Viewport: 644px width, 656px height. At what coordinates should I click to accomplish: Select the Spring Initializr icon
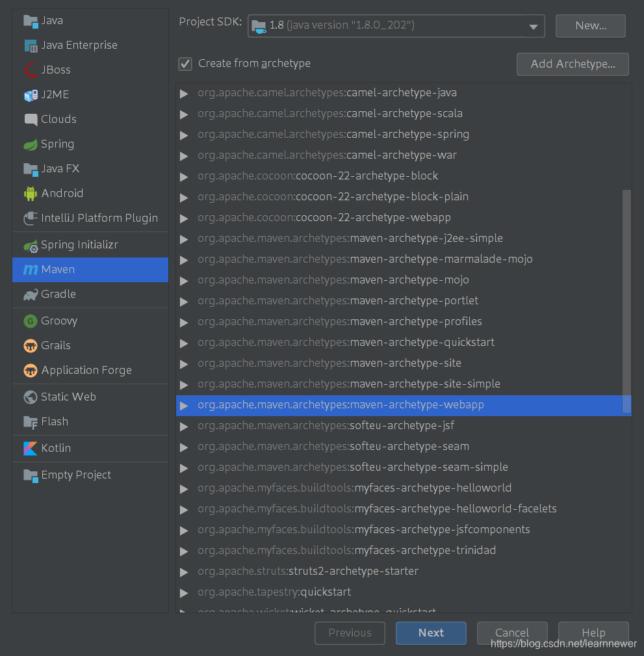pos(31,246)
